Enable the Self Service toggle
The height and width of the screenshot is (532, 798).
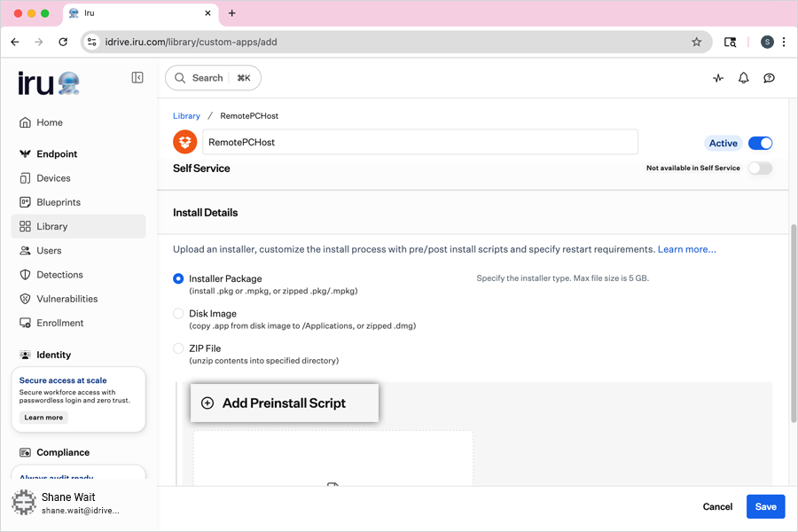[x=760, y=168]
